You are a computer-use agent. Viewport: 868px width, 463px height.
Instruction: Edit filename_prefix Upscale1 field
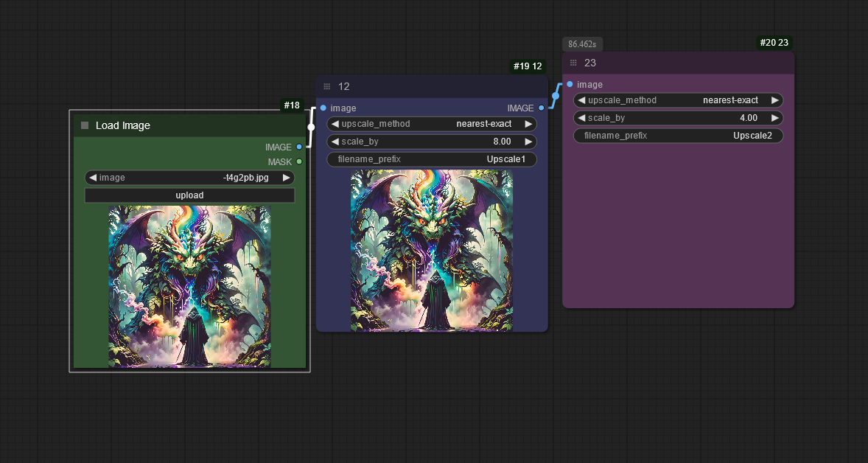[432, 159]
